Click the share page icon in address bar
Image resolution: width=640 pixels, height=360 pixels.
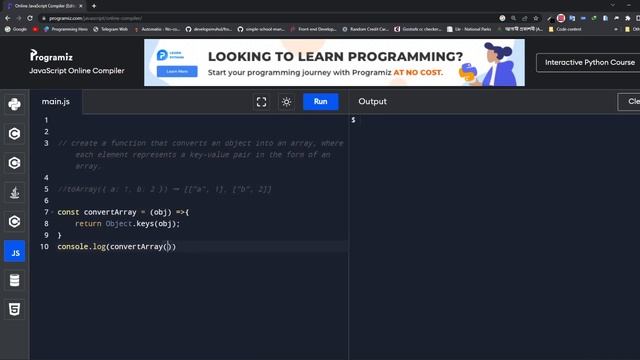(x=524, y=18)
